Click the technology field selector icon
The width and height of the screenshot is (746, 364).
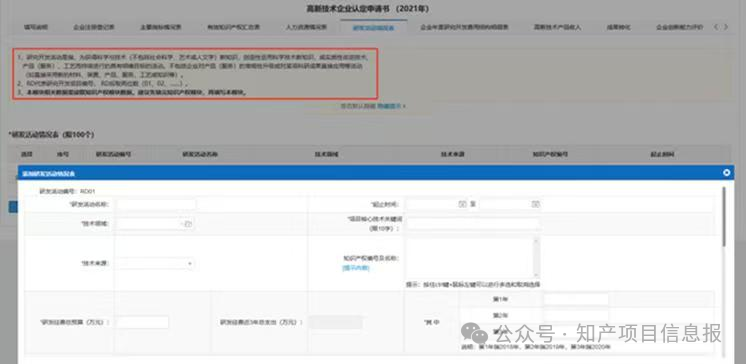[x=188, y=224]
